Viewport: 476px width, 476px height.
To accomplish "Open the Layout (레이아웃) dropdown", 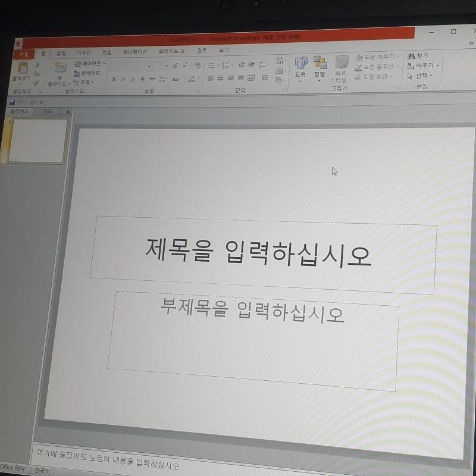I will point(90,64).
